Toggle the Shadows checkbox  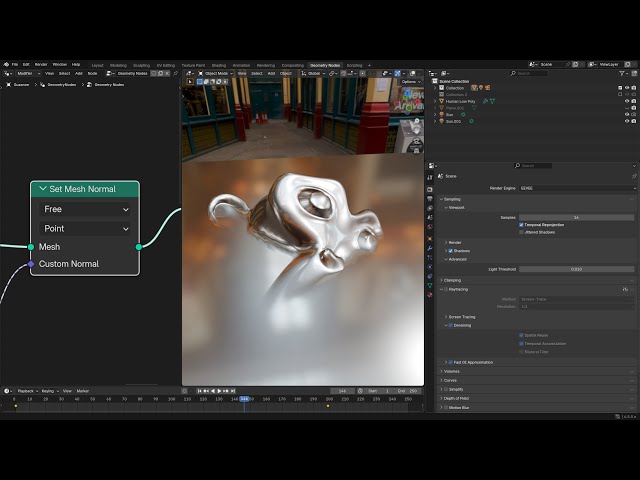(451, 251)
